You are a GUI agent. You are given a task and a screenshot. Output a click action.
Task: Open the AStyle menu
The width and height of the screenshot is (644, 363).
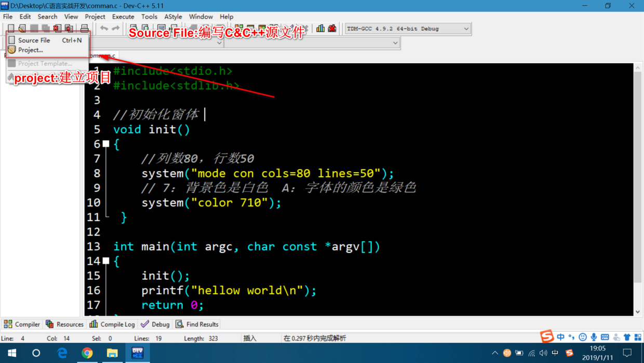click(x=173, y=17)
